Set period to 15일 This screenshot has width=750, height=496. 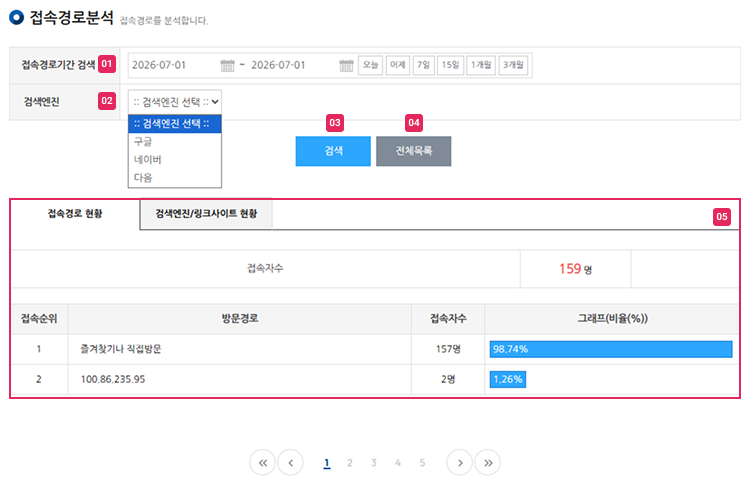pos(451,65)
